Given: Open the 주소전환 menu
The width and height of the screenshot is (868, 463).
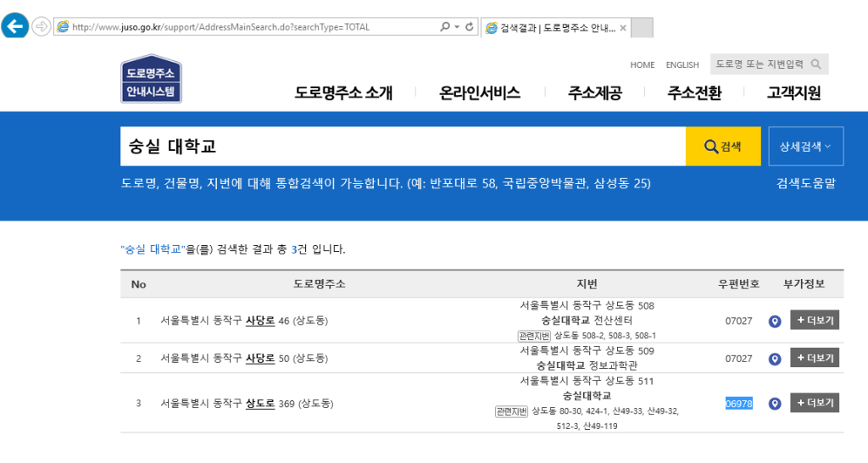Looking at the screenshot, I should pos(694,92).
